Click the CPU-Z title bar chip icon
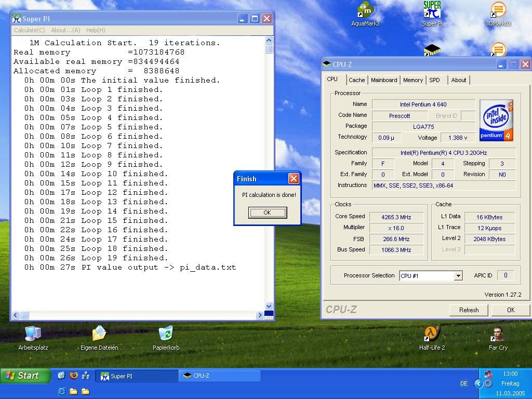532x399 pixels. point(327,64)
